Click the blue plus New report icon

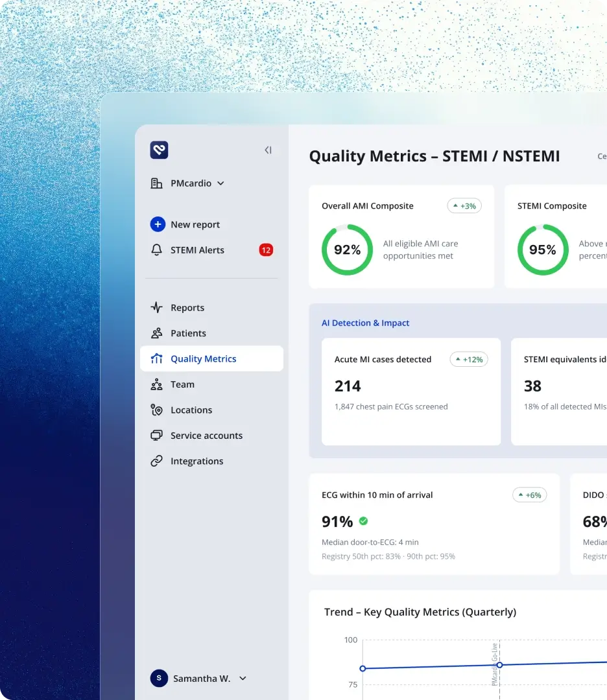(158, 224)
